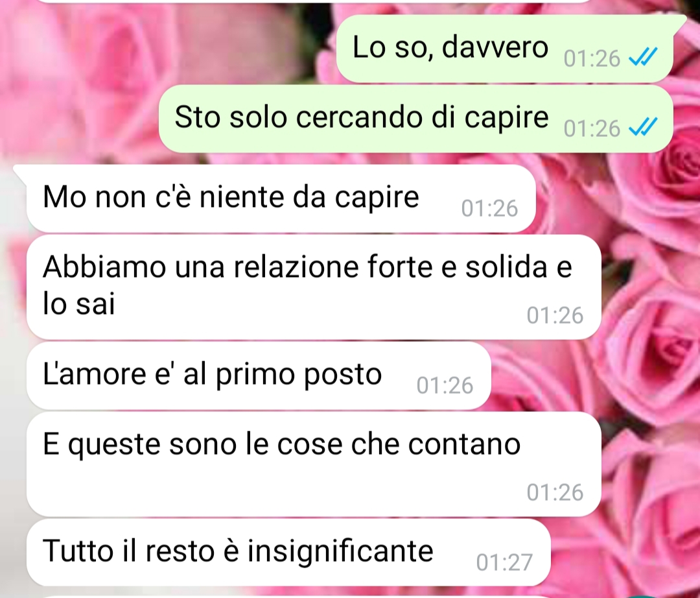Tap the read ticks on "Sto solo cercando di capire"
Image resolution: width=700 pixels, height=598 pixels.
tap(643, 127)
